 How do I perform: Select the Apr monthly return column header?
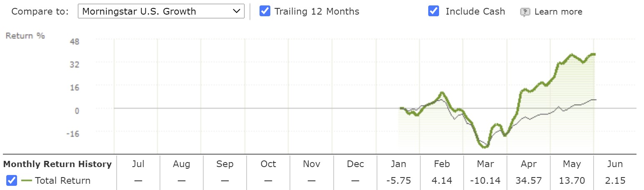click(x=529, y=164)
